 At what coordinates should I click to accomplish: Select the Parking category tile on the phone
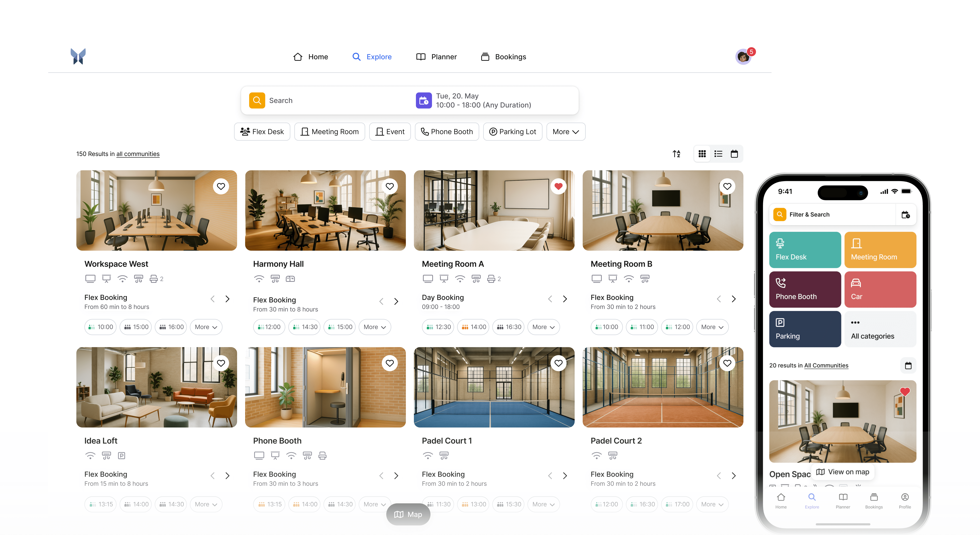point(805,329)
